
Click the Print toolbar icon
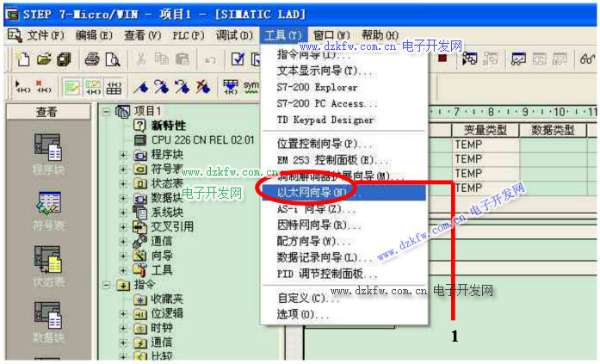point(92,59)
